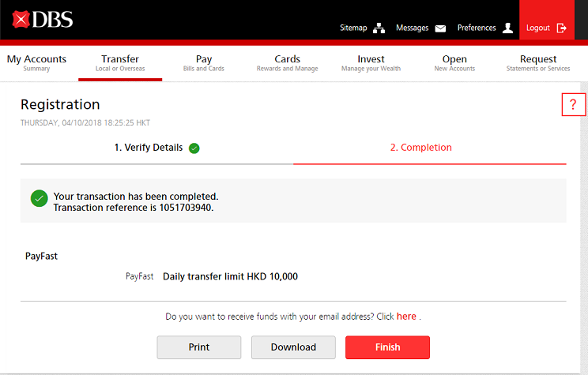Click green checkmark beside Verify Details
Screen dimensions: 588x375
pyautogui.click(x=194, y=148)
